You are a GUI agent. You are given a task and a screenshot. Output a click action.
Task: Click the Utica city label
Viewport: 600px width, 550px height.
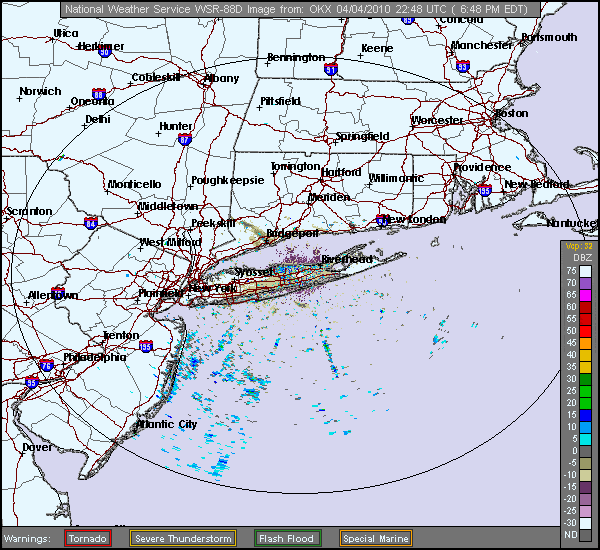66,34
